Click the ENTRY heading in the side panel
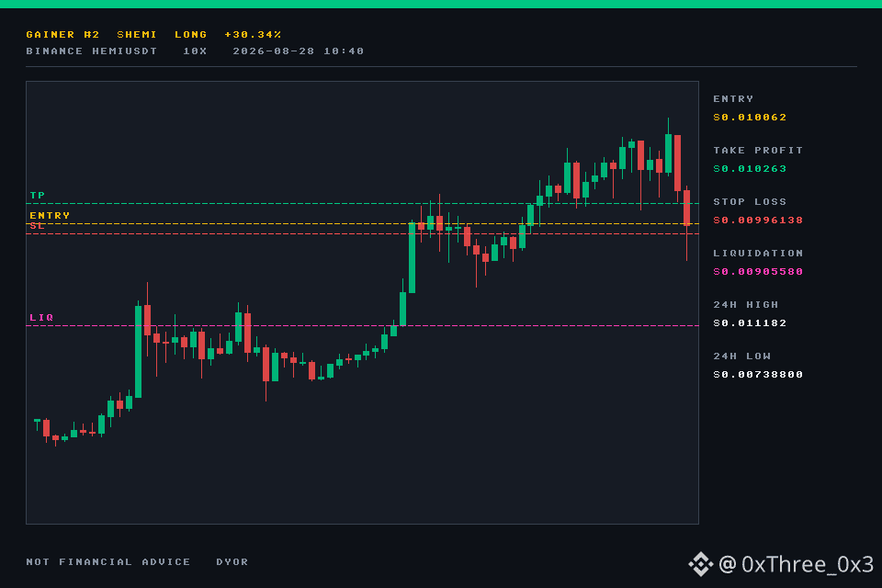The height and width of the screenshot is (588, 882). (733, 98)
